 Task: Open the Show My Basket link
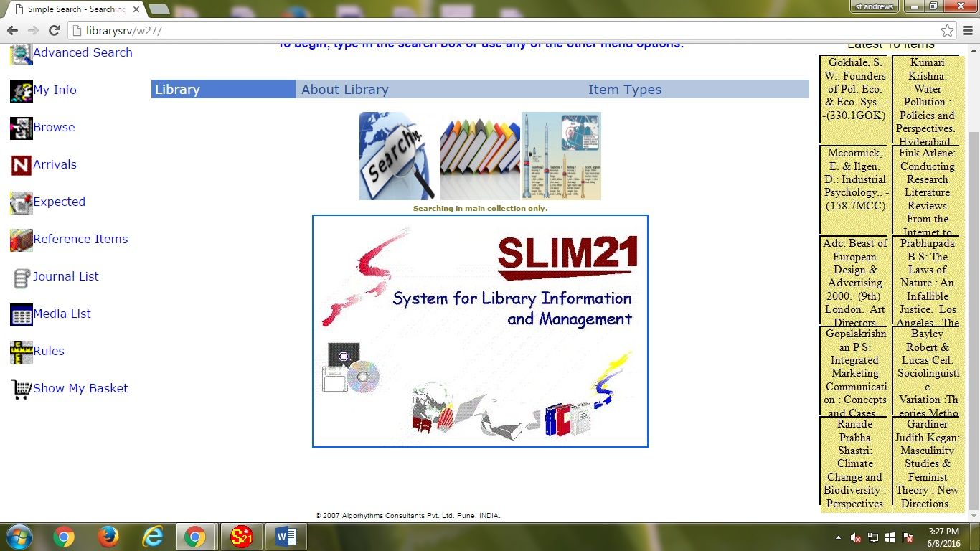click(x=80, y=388)
